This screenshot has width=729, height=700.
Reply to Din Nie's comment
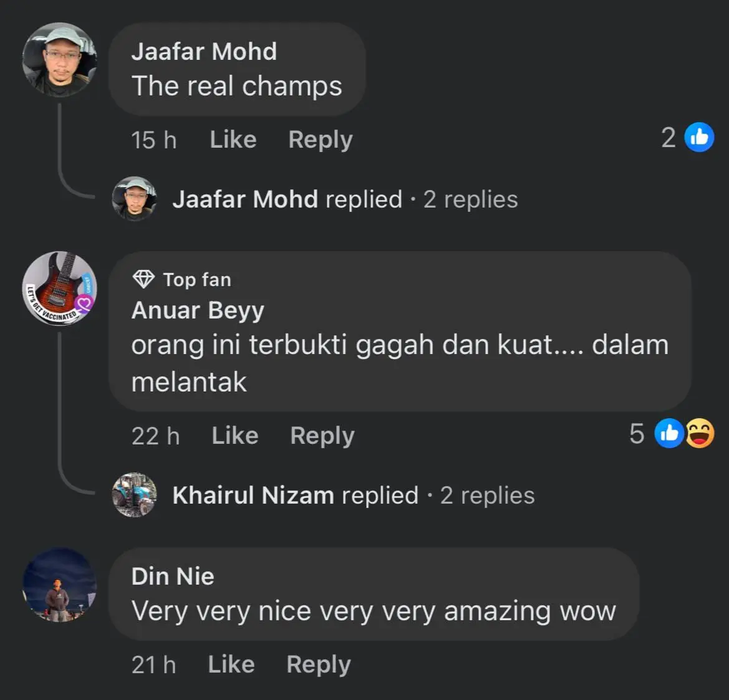(319, 664)
